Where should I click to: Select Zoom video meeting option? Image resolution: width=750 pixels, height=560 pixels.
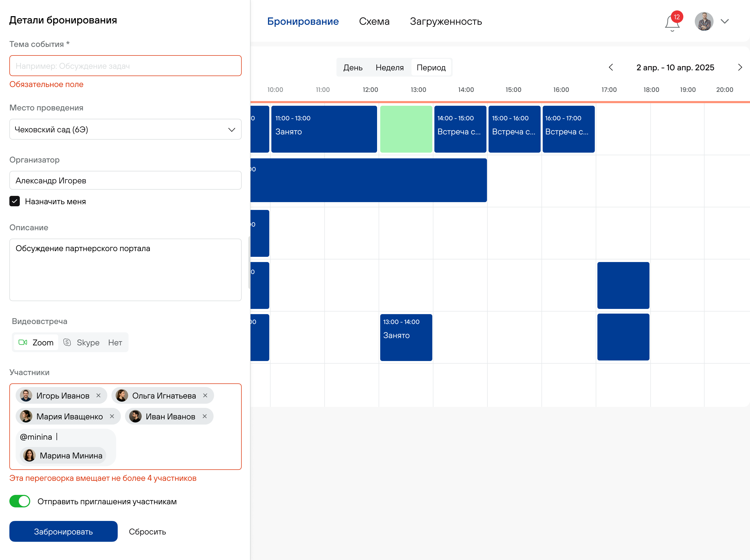[x=36, y=342]
